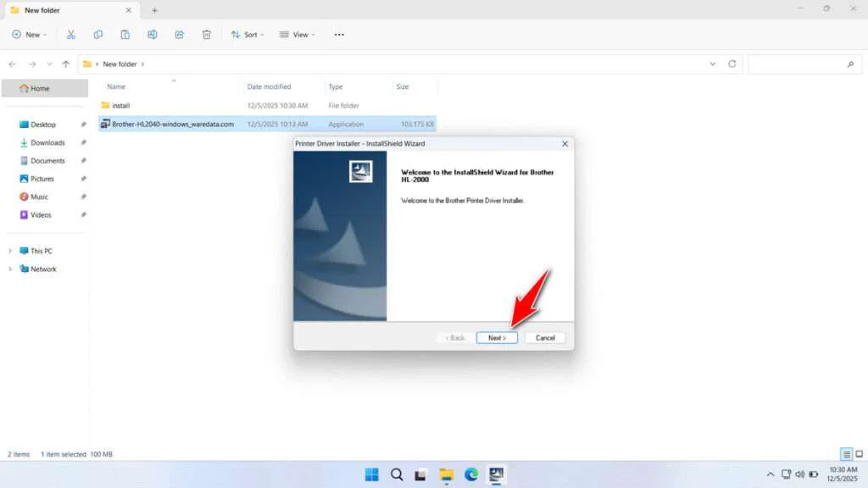Open the View dropdown menu

pos(298,34)
